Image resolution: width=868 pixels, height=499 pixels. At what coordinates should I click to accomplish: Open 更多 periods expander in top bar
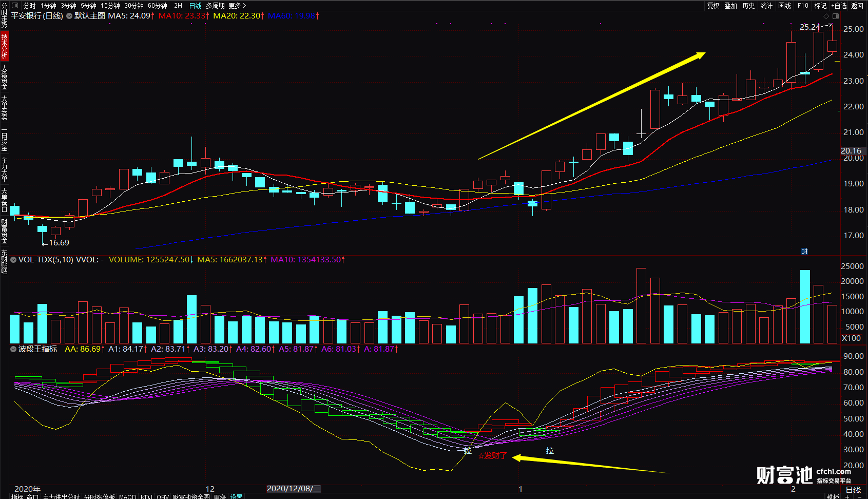[x=237, y=6]
